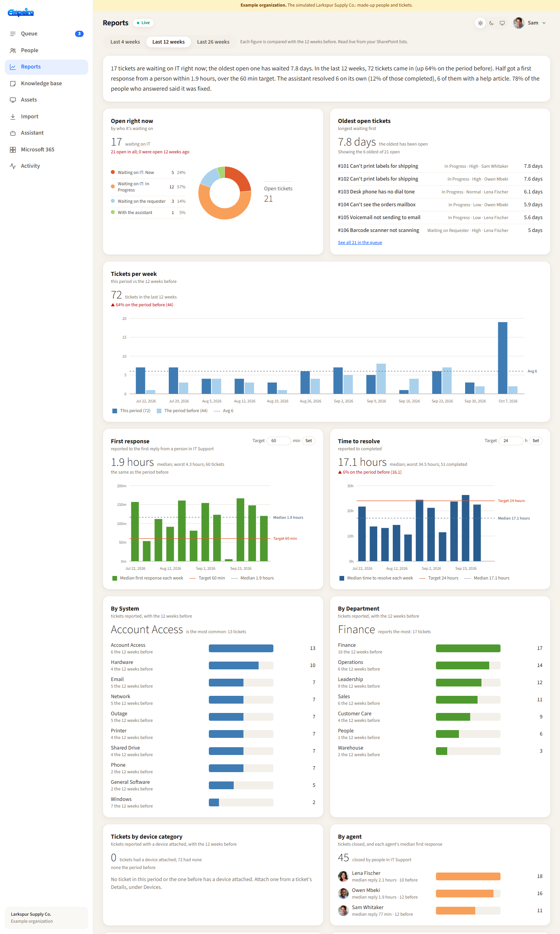The width and height of the screenshot is (560, 934).
Task: Click Set button for Time to resolve target
Action: [536, 441]
